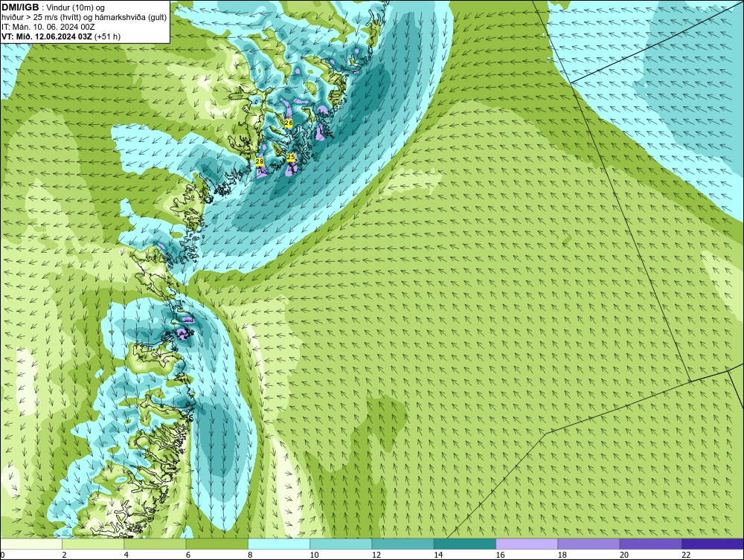The height and width of the screenshot is (560, 744).
Task: Click the VT: Mið. 12.06.2024 03Z line
Action: click(x=61, y=36)
